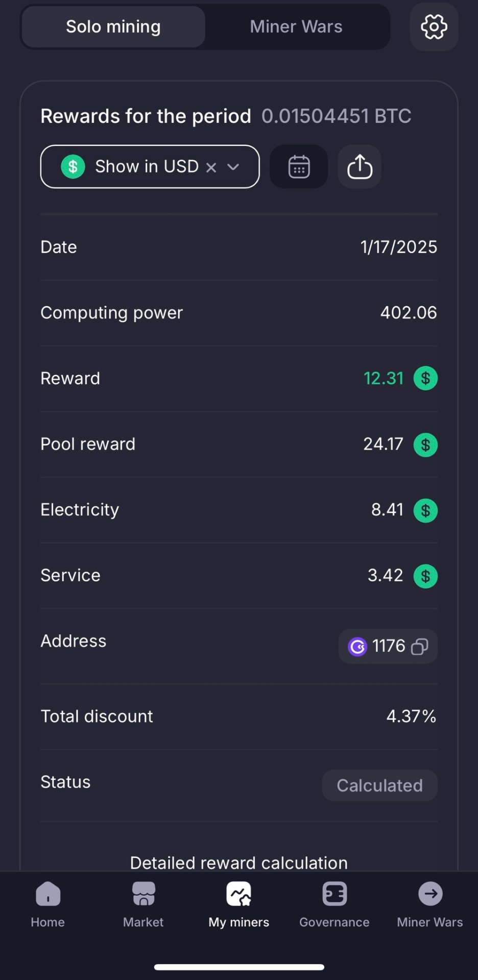The width and height of the screenshot is (478, 980).
Task: Switch to Solo mining tab
Action: (x=113, y=27)
